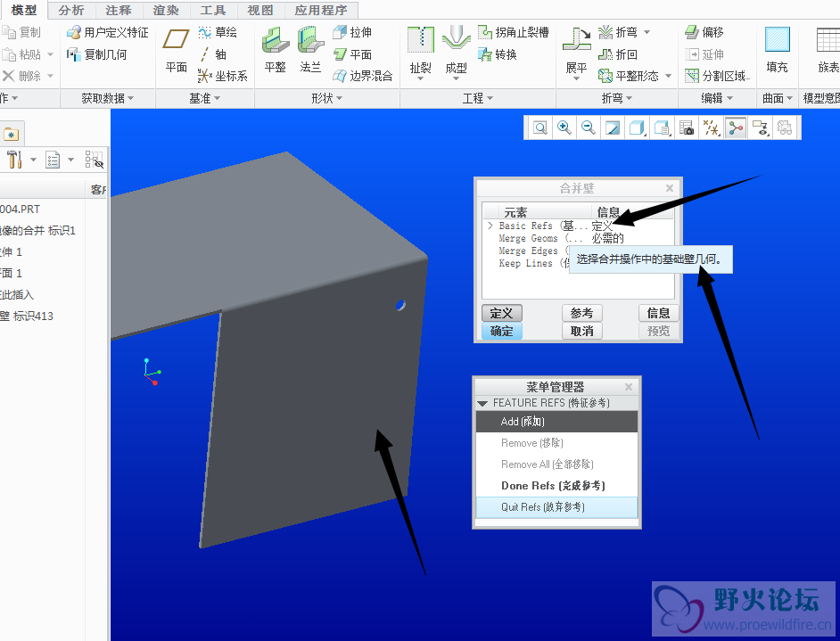Open the 平整形态 dropdown arrow
Screen dimensions: 840x641
(x=668, y=76)
